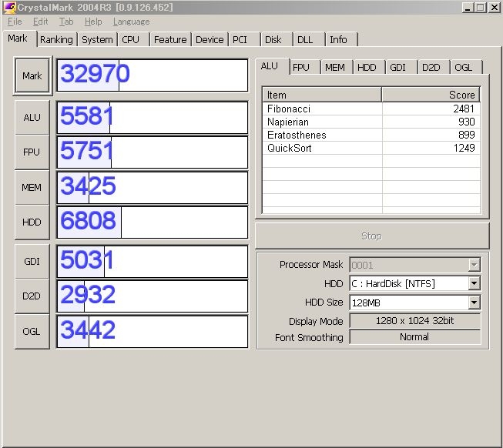Open the HDD drive dropdown
This screenshot has width=503, height=448.
point(474,284)
